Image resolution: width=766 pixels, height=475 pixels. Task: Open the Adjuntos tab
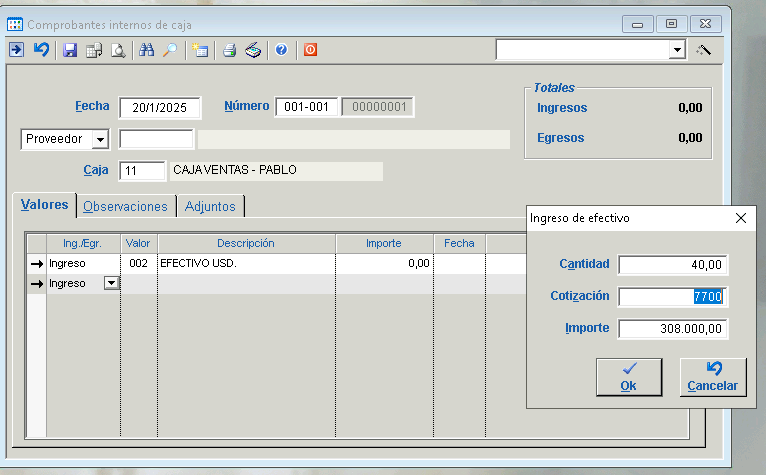pyautogui.click(x=210, y=207)
